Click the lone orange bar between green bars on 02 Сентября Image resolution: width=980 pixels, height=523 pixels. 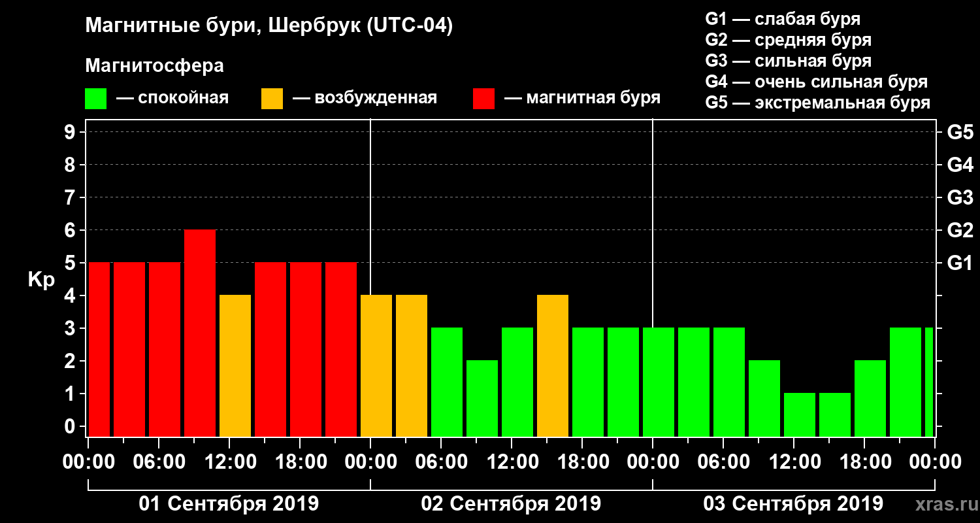(553, 365)
